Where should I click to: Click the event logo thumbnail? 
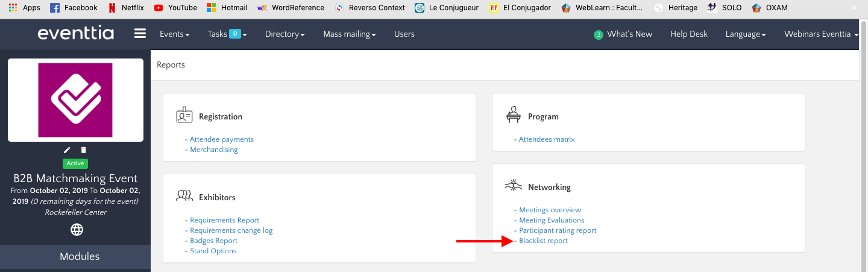[x=75, y=100]
